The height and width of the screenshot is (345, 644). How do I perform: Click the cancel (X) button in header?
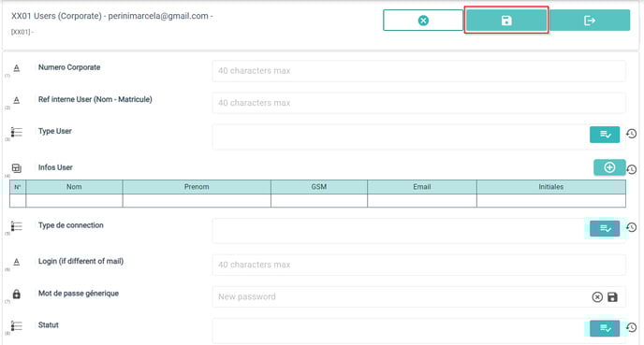coord(423,21)
